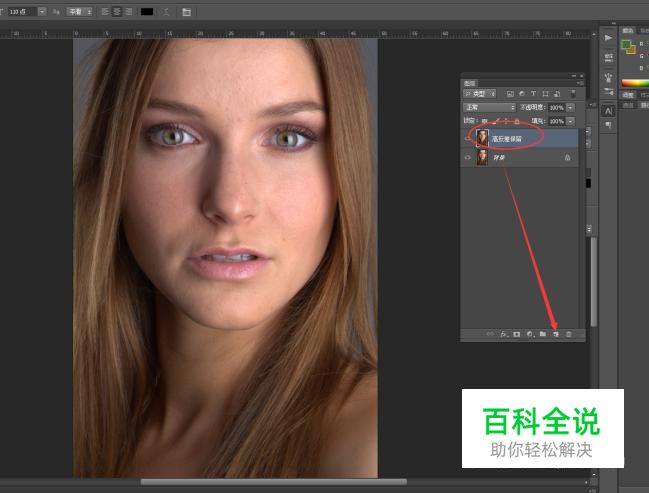This screenshot has width=649, height=493.
Task: Select the 背景 layer thumbnail
Action: coord(483,158)
